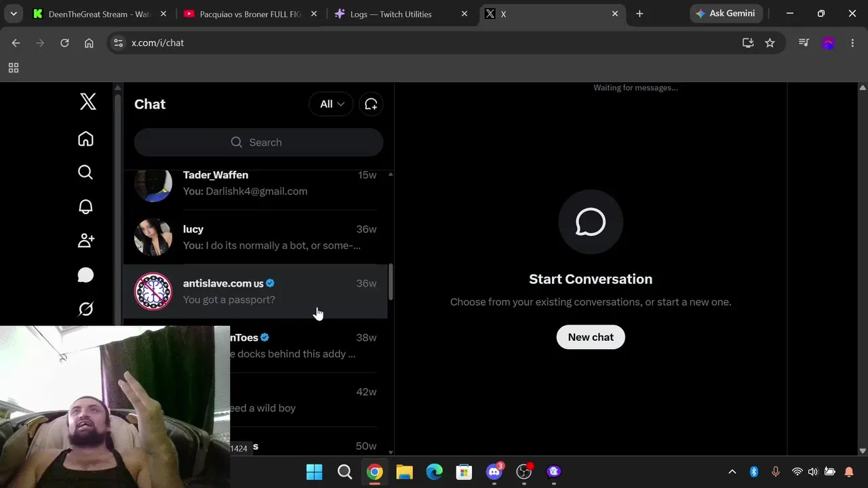The height and width of the screenshot is (488, 868).
Task: Click the microphone icon in system tray
Action: point(776,472)
